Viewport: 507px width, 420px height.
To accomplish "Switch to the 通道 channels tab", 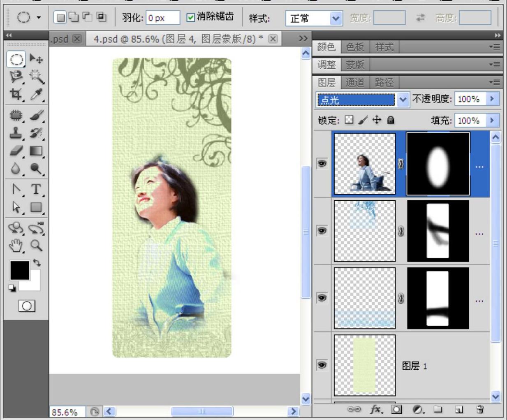I will [x=355, y=82].
